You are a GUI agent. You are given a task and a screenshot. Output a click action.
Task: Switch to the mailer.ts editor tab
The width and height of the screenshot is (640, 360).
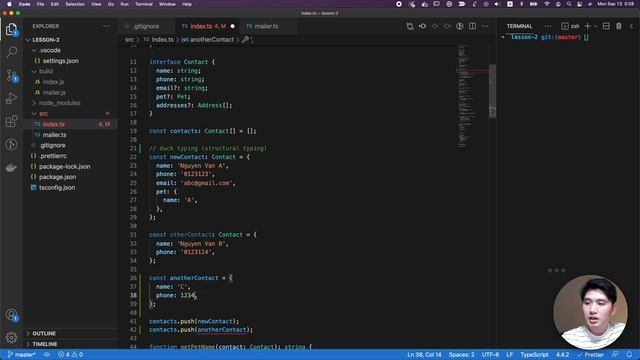pyautogui.click(x=266, y=26)
